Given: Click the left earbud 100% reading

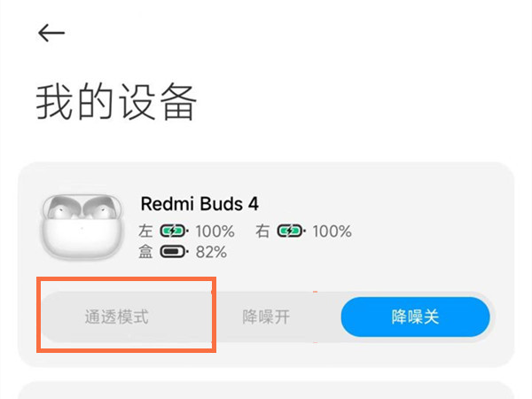Looking at the screenshot, I should click(x=215, y=231).
